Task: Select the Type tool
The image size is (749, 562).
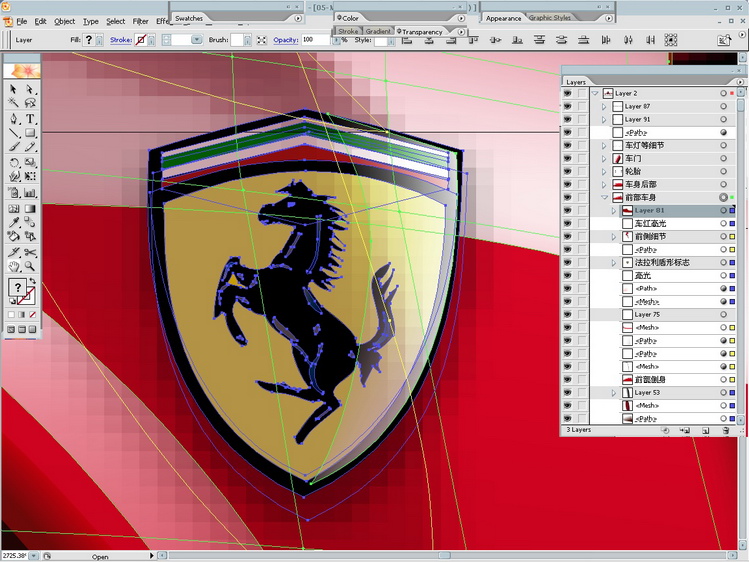Action: pyautogui.click(x=30, y=118)
